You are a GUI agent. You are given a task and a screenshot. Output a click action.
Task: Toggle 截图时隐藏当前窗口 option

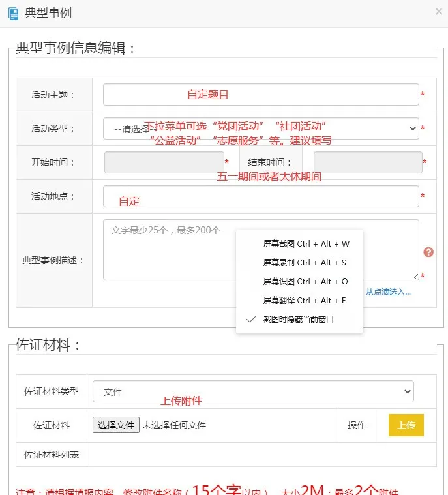pyautogui.click(x=298, y=320)
